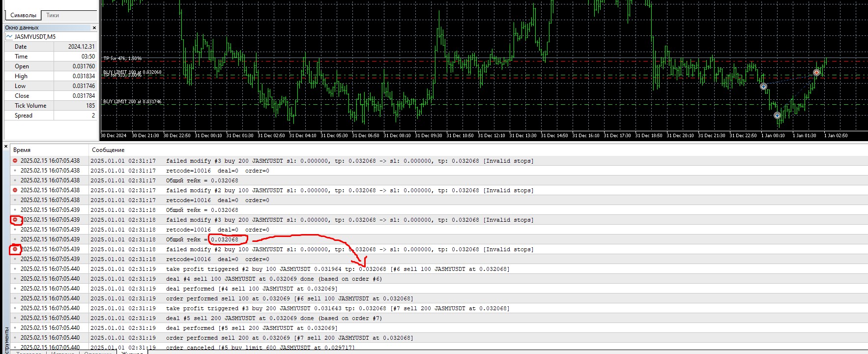868x354 pixels.
Task: Click the 'TP for 476, 1.50%' chart label
Action: pos(122,59)
